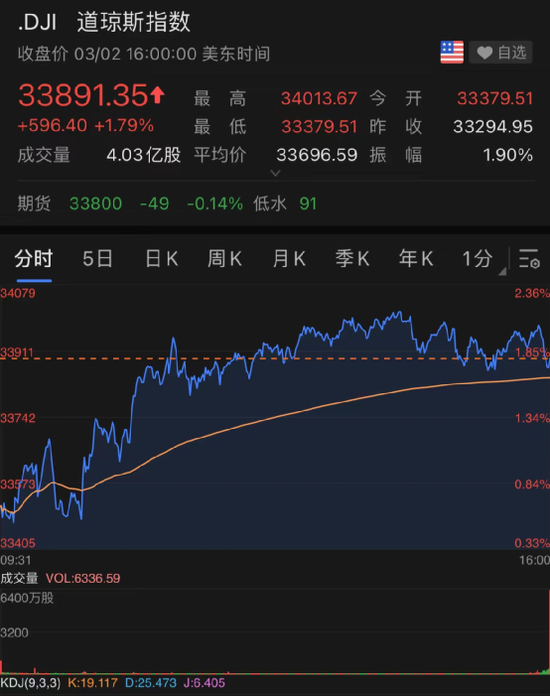Viewport: 550px width, 696px height.
Task: Click the red up arrow beside 33891.35
Action: click(x=157, y=95)
